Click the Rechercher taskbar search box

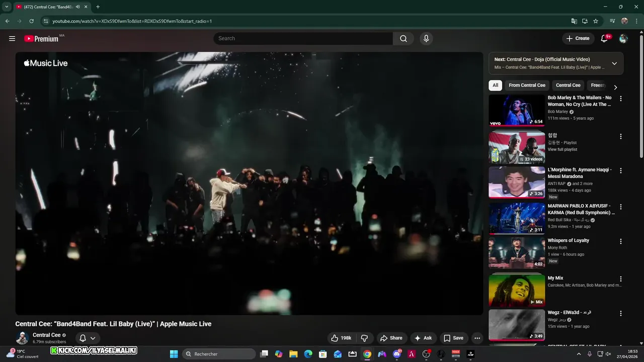[x=219, y=354]
